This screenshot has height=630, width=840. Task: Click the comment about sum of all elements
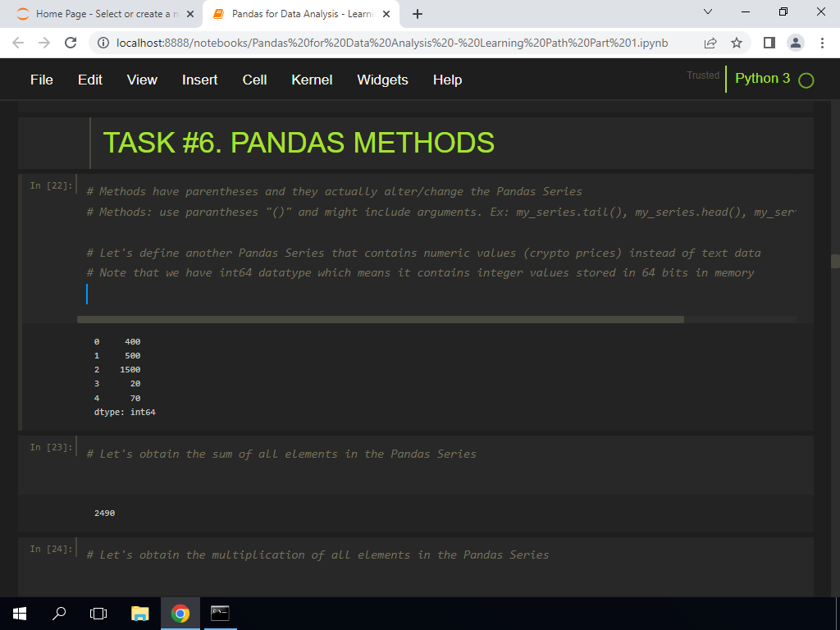pos(281,454)
